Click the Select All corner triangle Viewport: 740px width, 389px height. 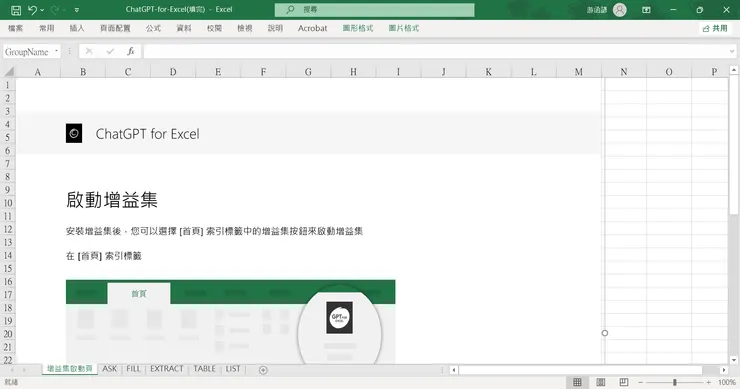point(8,72)
